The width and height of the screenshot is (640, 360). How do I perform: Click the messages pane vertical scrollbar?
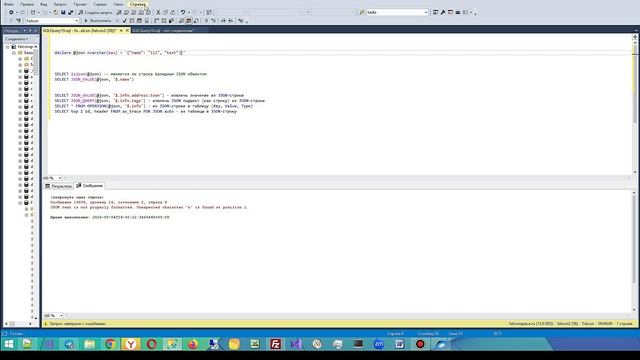coord(634,251)
